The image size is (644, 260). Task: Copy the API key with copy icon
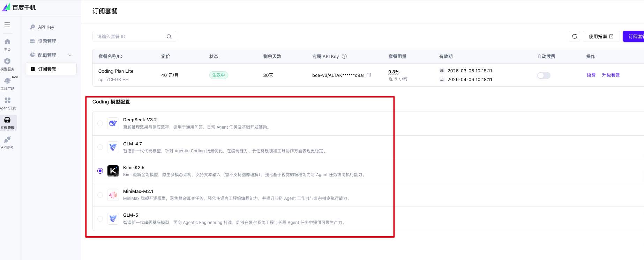click(369, 75)
